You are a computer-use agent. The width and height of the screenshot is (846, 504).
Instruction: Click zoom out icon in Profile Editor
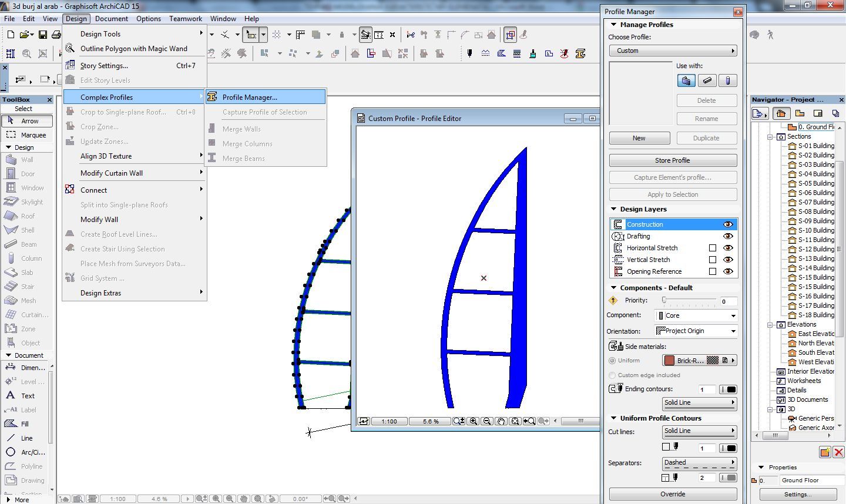(x=487, y=421)
